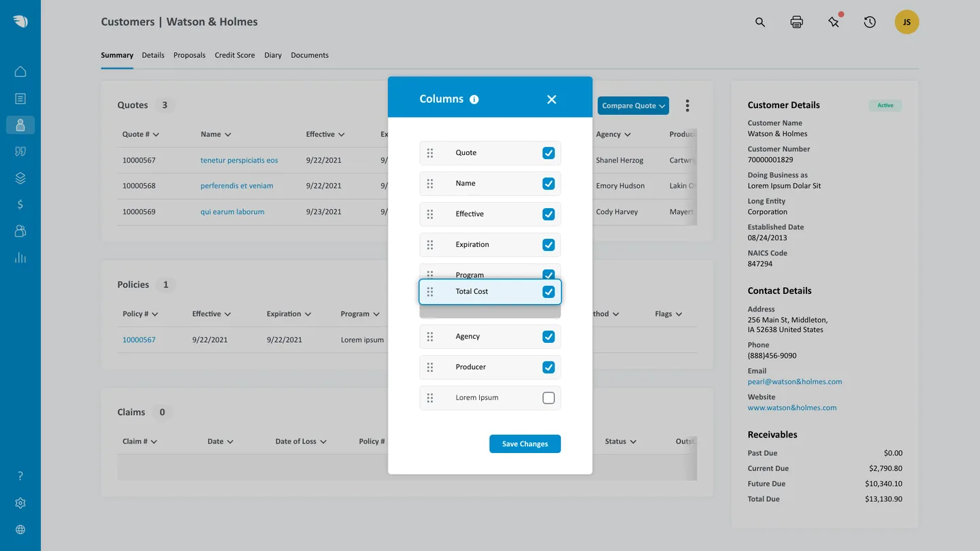Open the pearl@watson&holmes.com email link
Image resolution: width=980 pixels, height=551 pixels.
pos(795,382)
